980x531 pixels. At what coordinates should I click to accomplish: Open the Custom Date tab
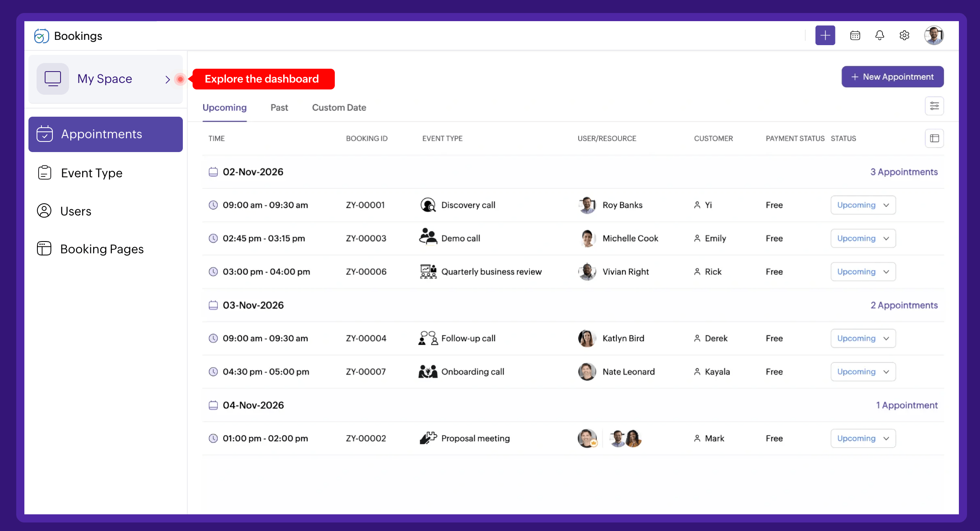coord(339,107)
